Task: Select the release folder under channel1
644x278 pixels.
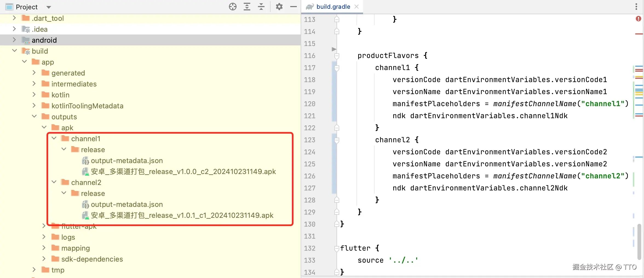Action: [x=93, y=150]
